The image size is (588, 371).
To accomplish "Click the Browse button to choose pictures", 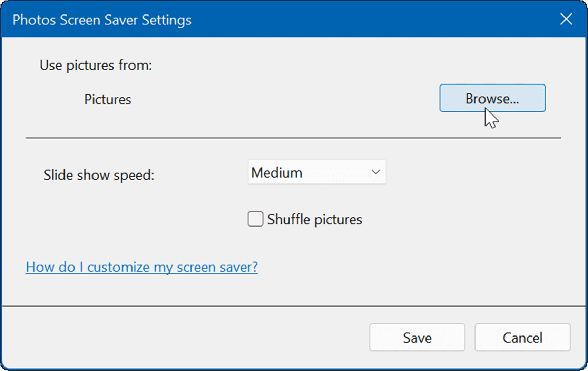I will [492, 98].
